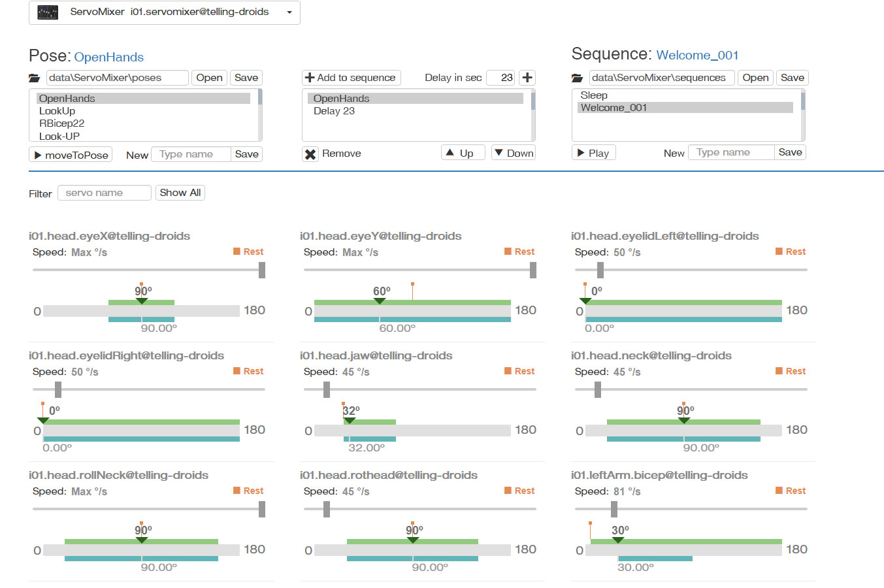
Task: Open the ServoMixer service dropdown
Action: [289, 12]
